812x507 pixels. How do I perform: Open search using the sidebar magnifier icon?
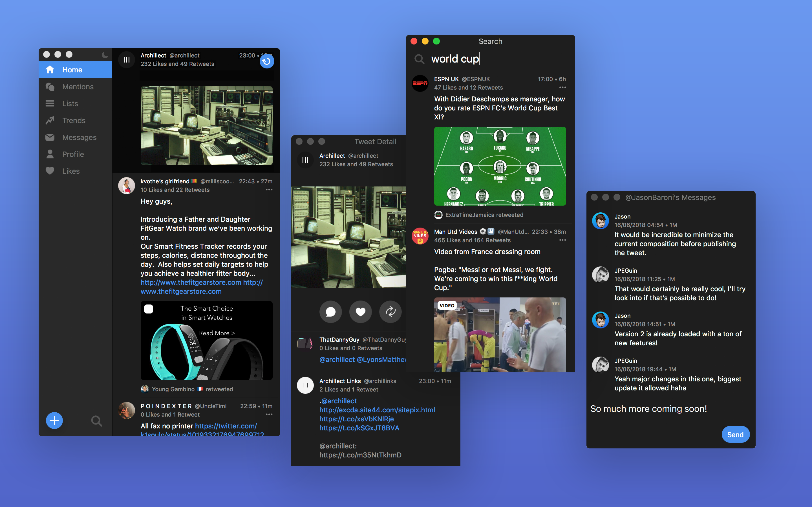[97, 421]
